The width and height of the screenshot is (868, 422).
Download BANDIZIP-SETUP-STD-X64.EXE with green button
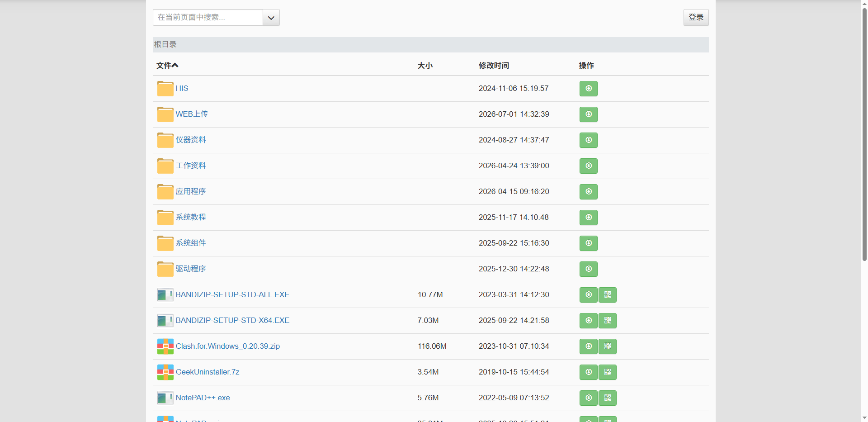(x=588, y=321)
